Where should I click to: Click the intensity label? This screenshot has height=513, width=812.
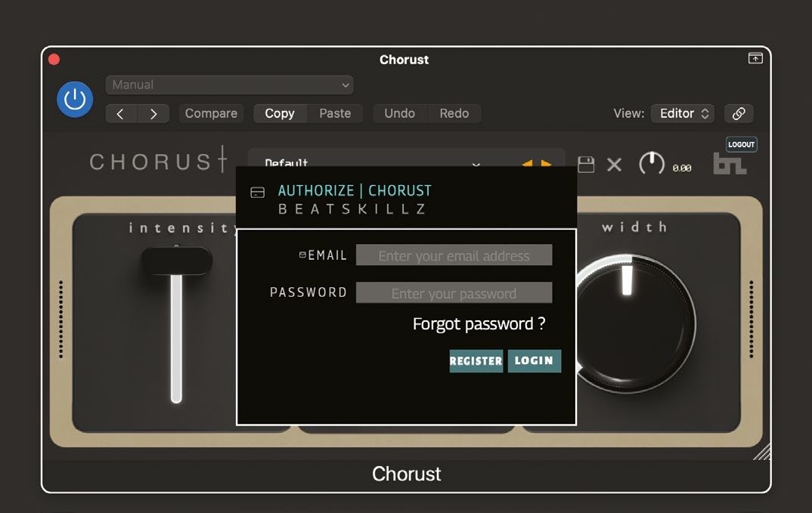coord(181,227)
